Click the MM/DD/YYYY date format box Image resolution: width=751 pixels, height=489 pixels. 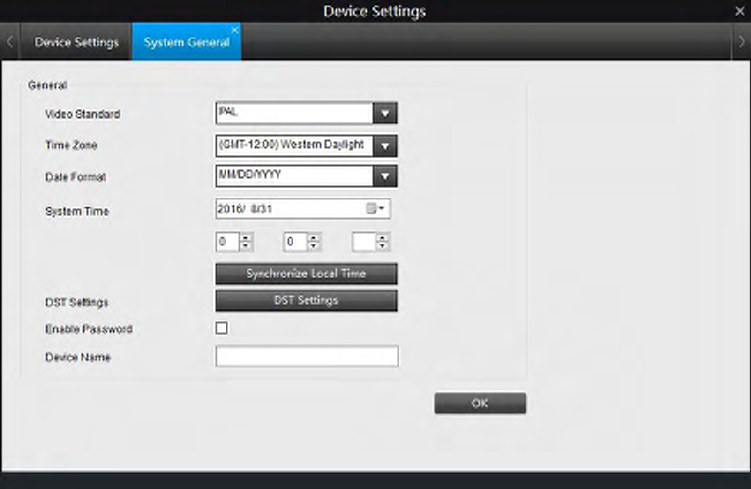[294, 176]
